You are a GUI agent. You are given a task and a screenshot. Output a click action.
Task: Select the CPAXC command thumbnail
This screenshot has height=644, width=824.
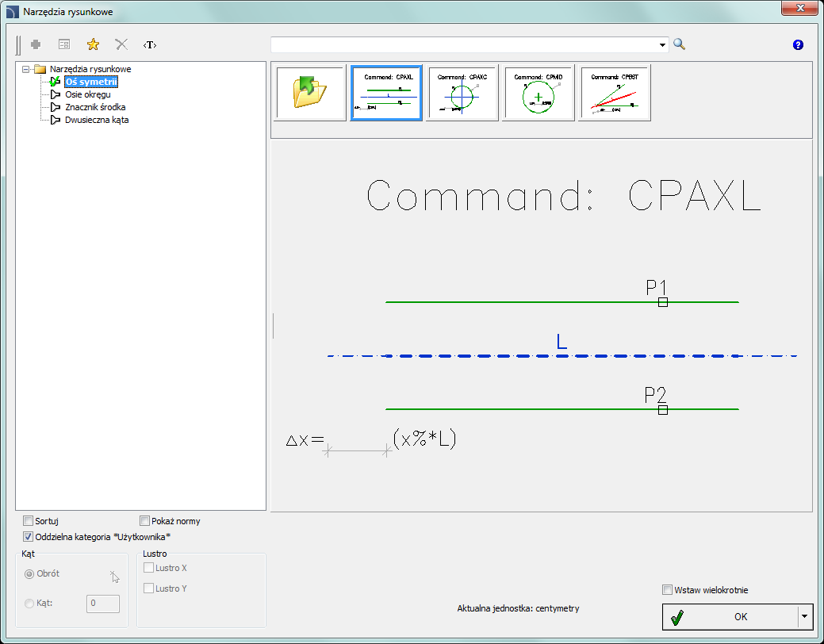click(x=462, y=93)
